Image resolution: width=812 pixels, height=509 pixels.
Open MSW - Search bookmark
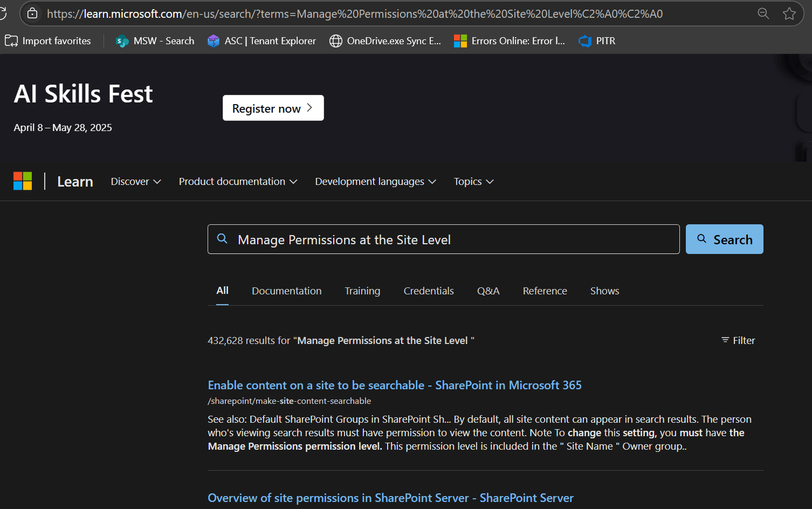click(155, 41)
